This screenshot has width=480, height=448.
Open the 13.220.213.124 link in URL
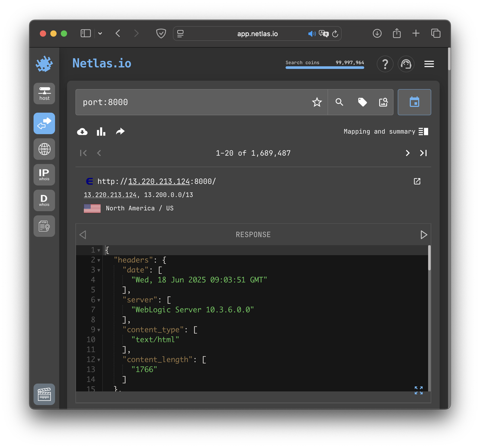(159, 181)
